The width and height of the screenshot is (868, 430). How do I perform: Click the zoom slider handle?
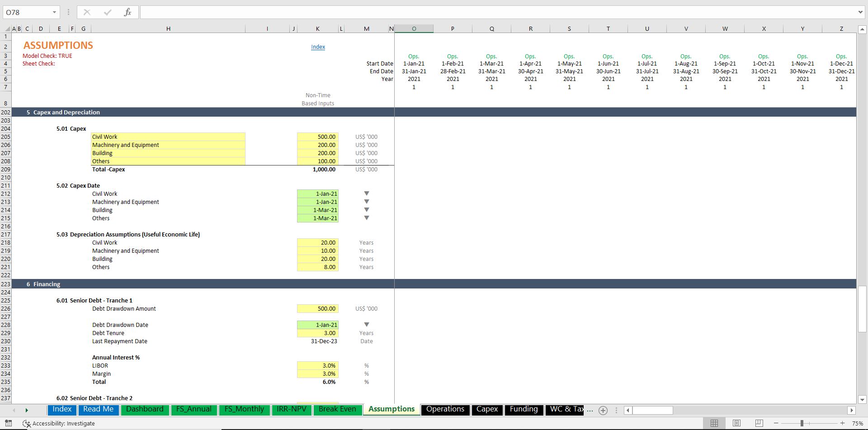[x=802, y=423]
